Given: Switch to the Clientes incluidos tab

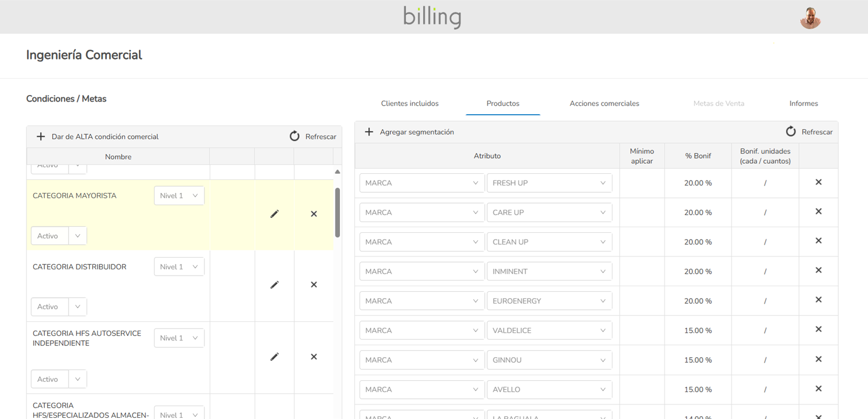Looking at the screenshot, I should [x=410, y=103].
